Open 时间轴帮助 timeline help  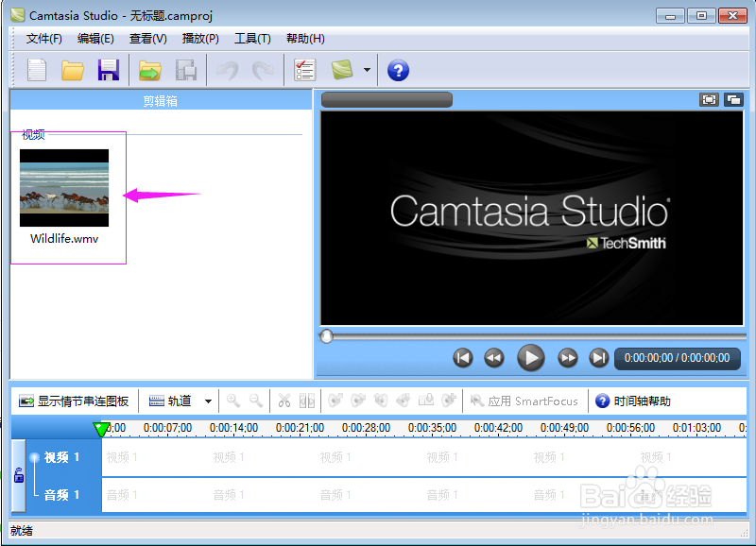click(633, 401)
